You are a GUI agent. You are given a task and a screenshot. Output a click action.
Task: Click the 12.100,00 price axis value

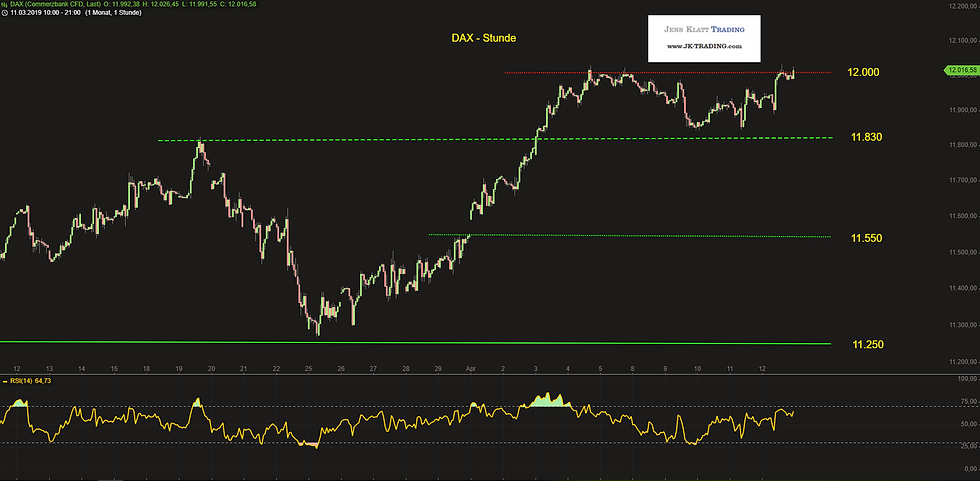click(x=962, y=40)
